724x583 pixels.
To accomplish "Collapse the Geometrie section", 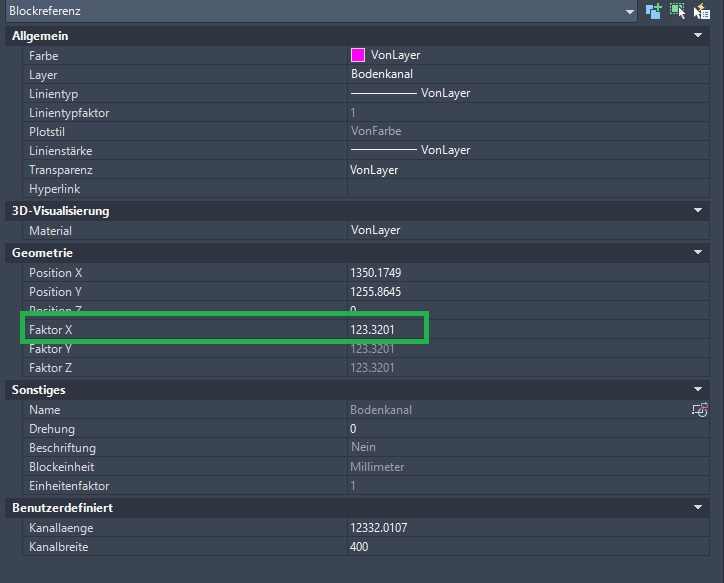I will point(698,252).
